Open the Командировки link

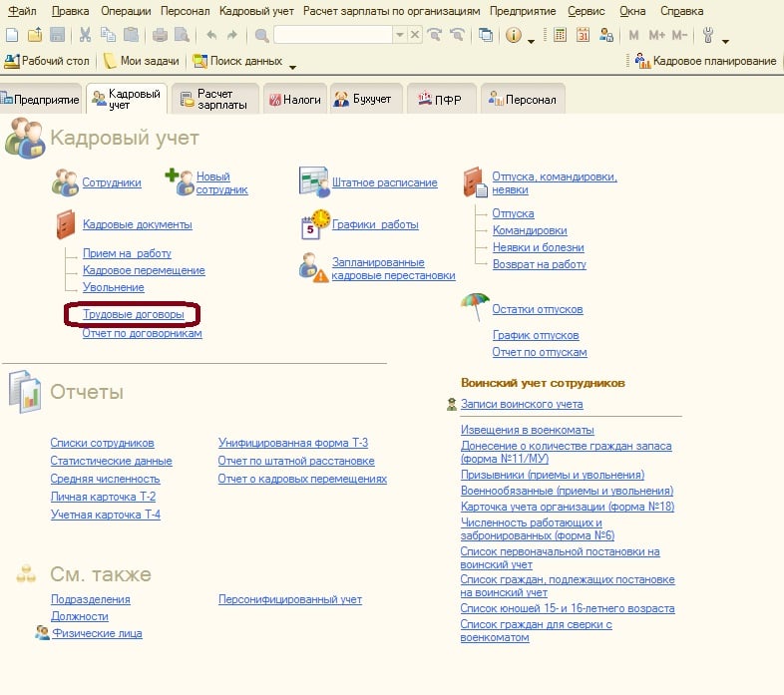530,230
